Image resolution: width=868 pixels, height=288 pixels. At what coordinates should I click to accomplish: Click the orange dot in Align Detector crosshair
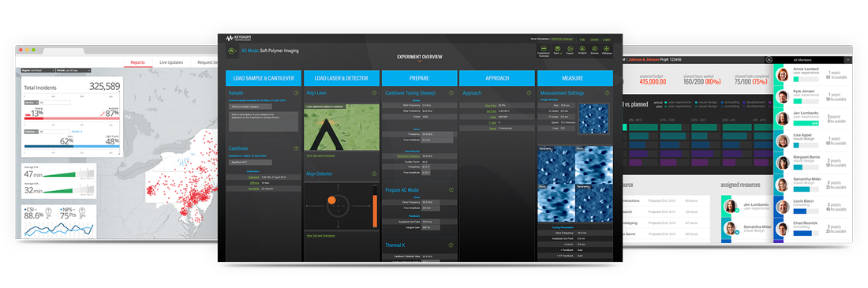pyautogui.click(x=331, y=200)
